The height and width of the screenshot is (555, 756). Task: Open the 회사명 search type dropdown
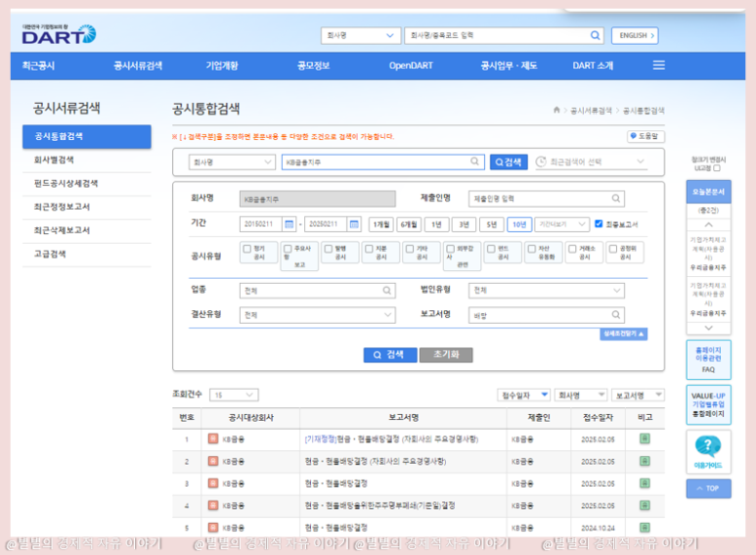click(232, 162)
